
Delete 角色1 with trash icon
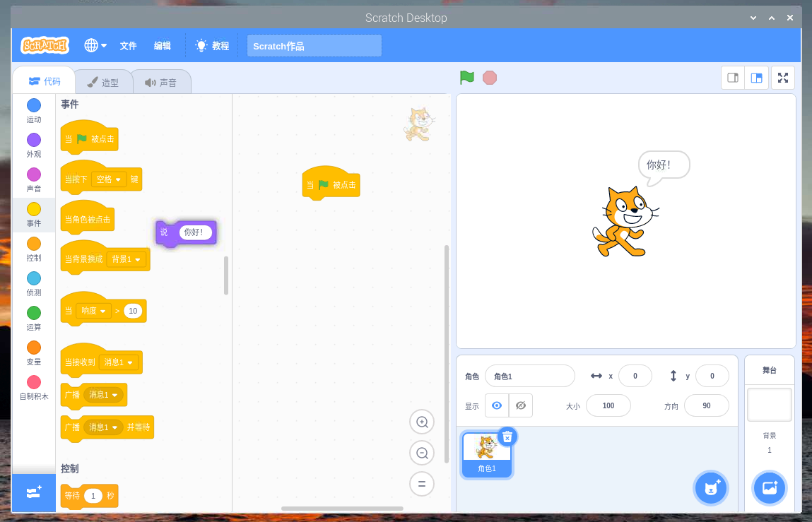(507, 437)
